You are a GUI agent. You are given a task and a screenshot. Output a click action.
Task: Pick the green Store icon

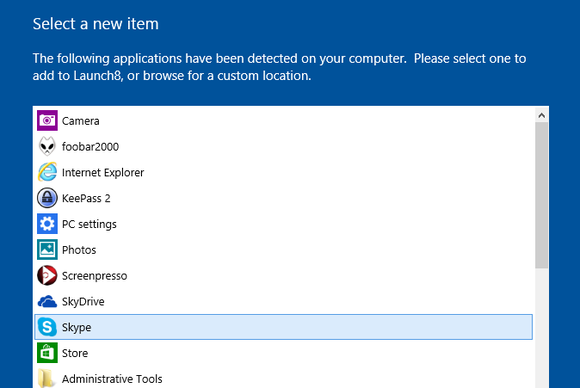click(x=47, y=353)
